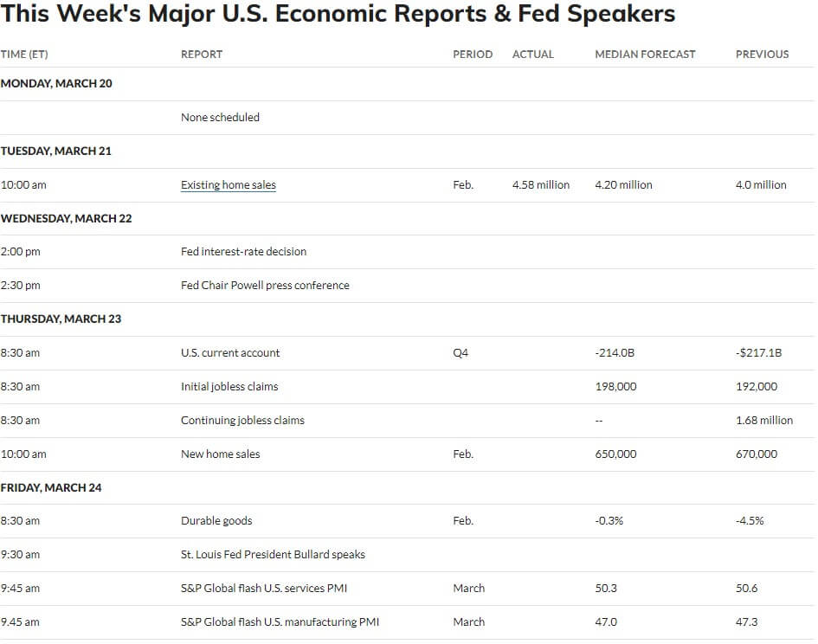Click the MEDIAN FORECAST column header
Screen dimensions: 818x644
(645, 55)
